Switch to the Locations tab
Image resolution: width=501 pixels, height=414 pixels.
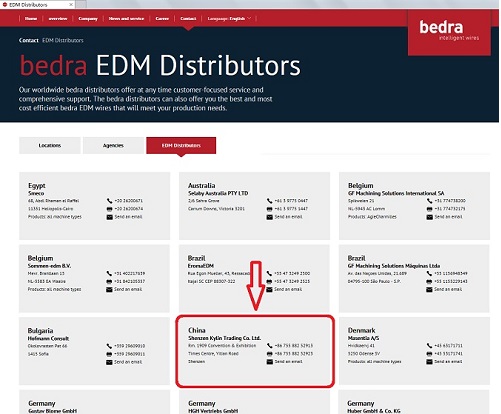pos(50,145)
